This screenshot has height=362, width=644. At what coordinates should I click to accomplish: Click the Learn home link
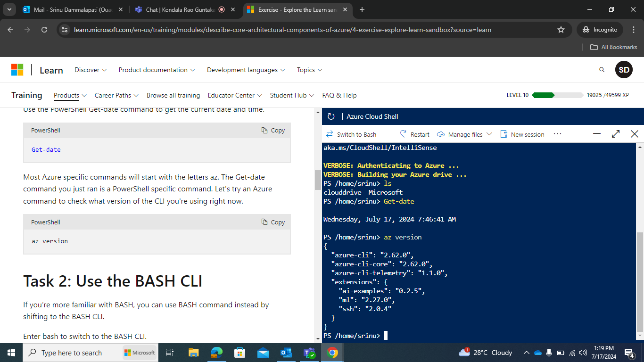point(51,70)
